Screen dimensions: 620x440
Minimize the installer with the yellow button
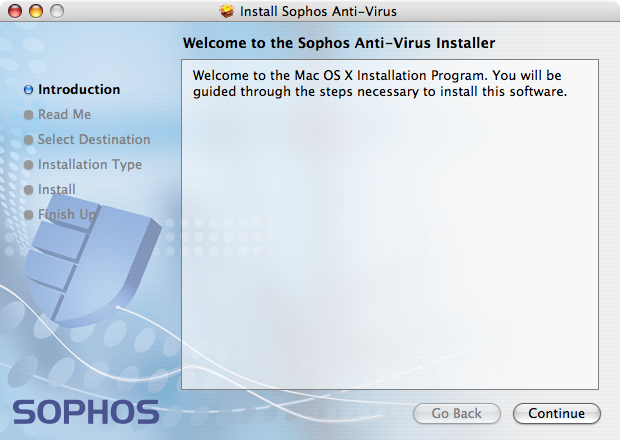[x=36, y=11]
